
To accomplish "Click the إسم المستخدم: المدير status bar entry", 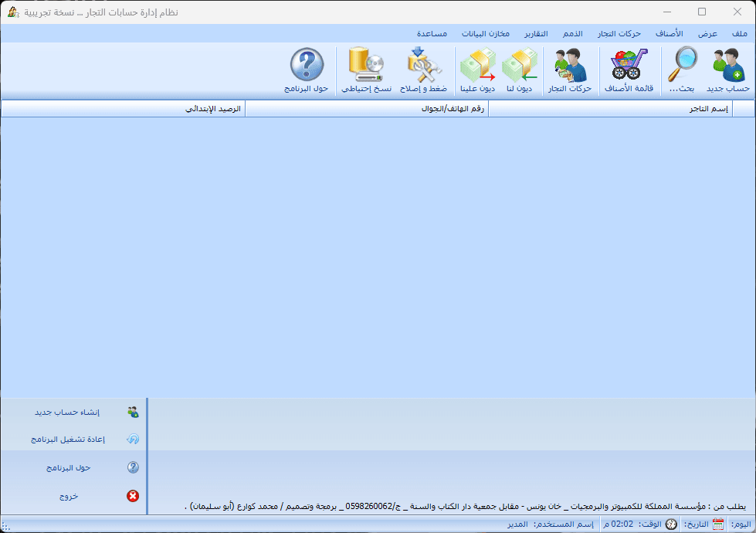I will pos(551,525).
